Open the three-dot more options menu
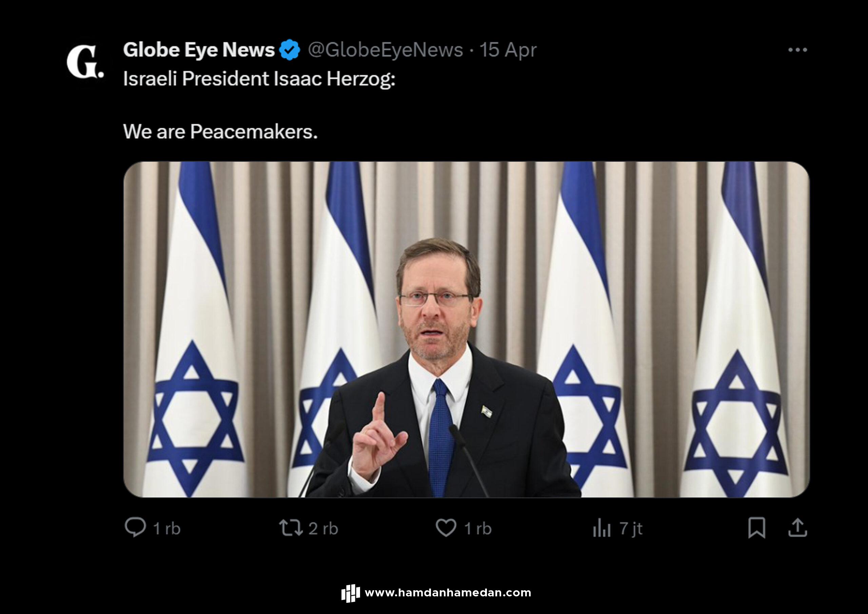 click(798, 50)
